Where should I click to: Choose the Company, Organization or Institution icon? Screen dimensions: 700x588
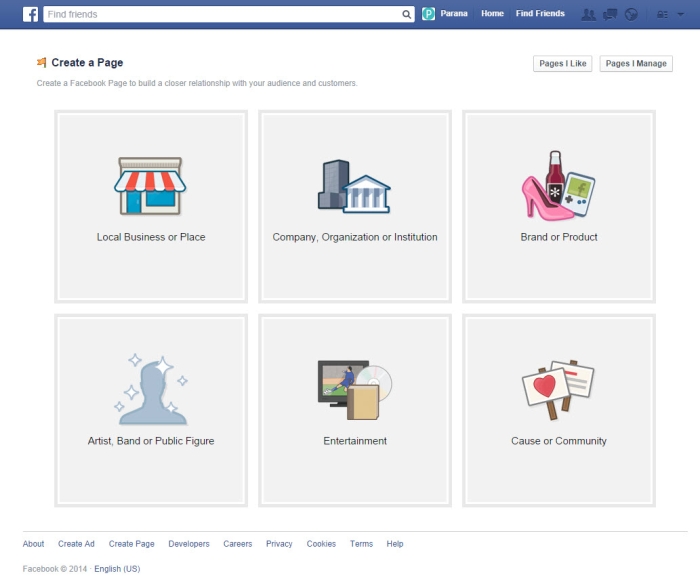[354, 186]
